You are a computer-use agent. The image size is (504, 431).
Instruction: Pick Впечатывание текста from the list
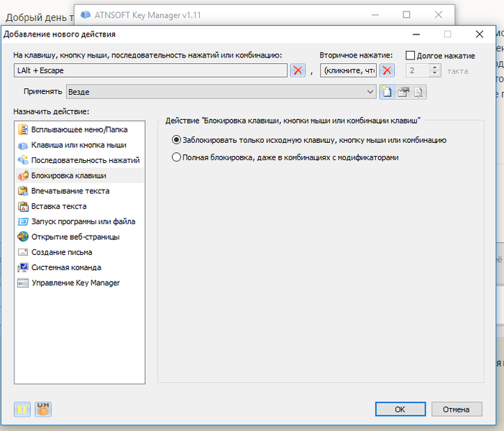pyautogui.click(x=79, y=191)
